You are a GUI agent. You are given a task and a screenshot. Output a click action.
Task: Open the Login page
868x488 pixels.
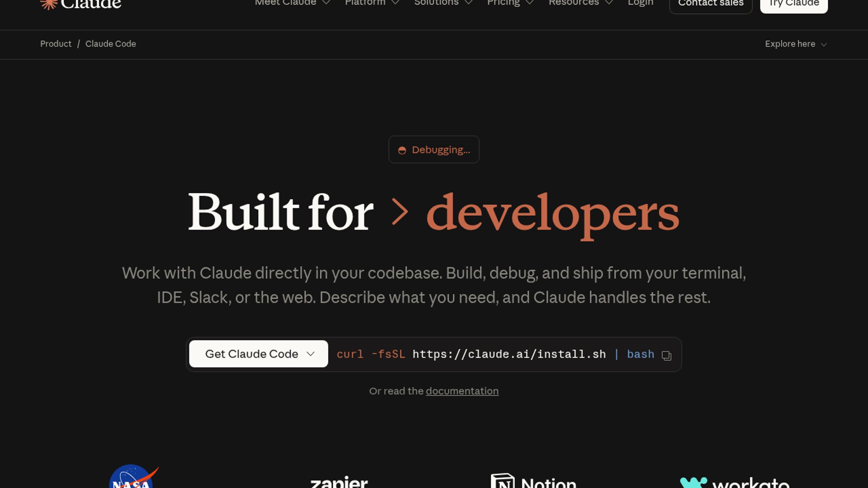pyautogui.click(x=641, y=3)
